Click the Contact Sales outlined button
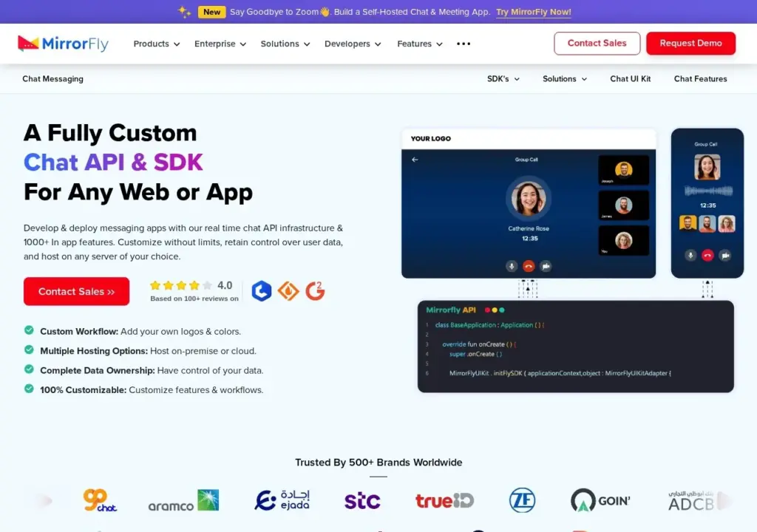 point(597,44)
